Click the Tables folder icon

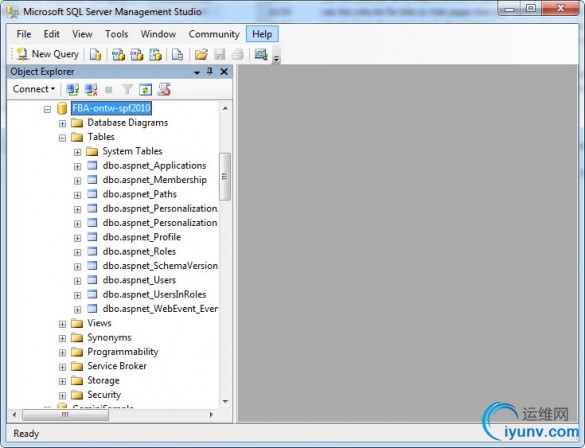coord(77,137)
